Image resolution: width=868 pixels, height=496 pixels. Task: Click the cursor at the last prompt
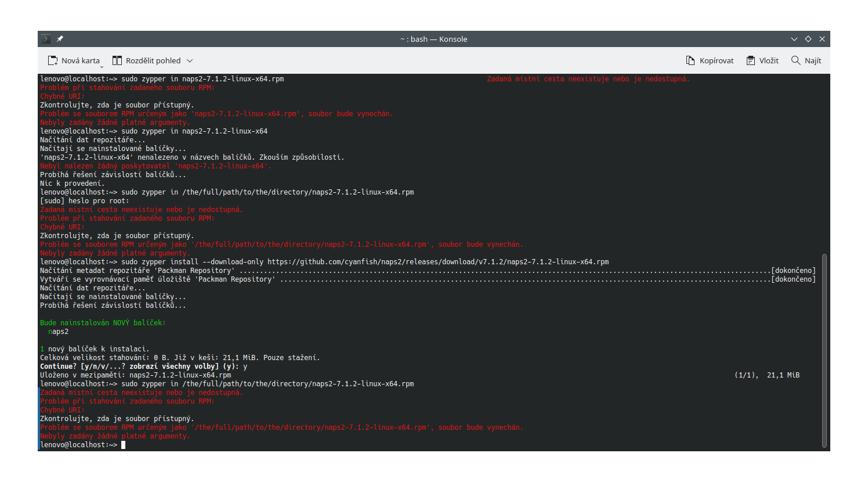click(x=123, y=445)
